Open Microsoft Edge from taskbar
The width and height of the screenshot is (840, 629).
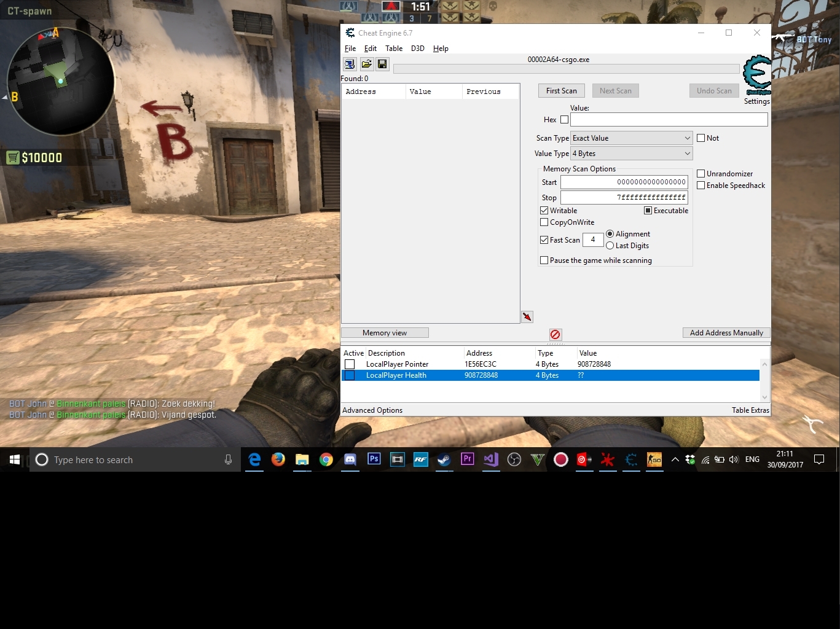coord(254,459)
